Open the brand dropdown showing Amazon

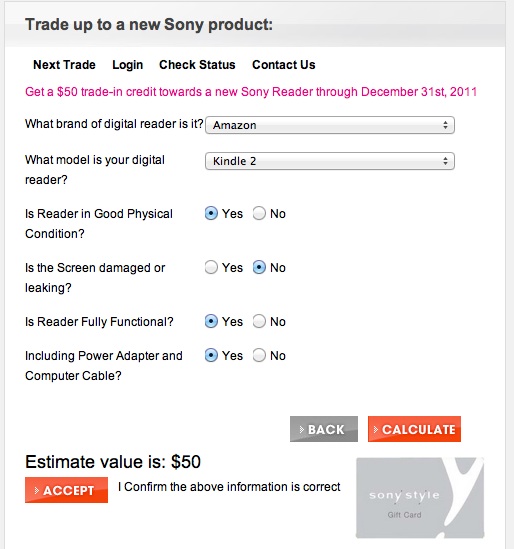click(329, 125)
